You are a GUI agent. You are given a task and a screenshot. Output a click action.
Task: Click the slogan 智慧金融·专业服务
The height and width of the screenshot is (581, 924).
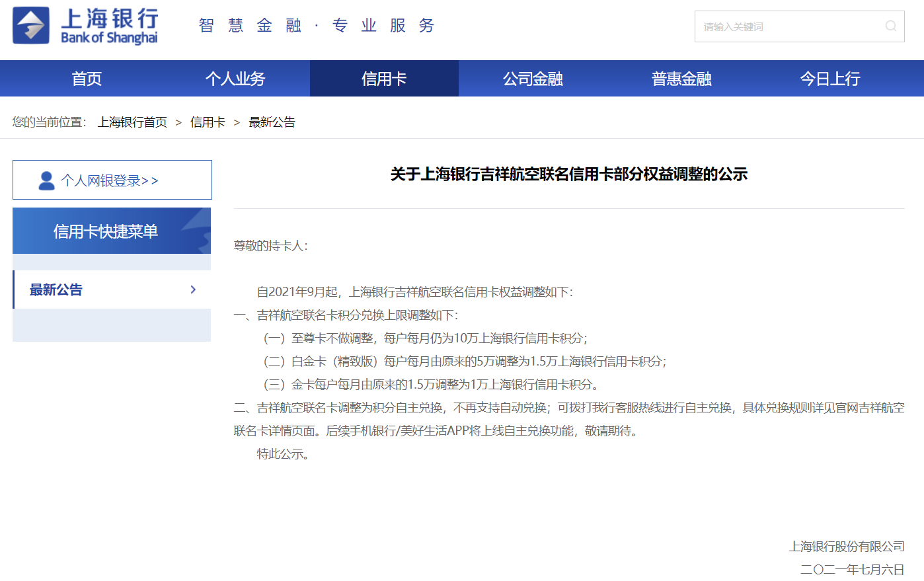point(317,26)
